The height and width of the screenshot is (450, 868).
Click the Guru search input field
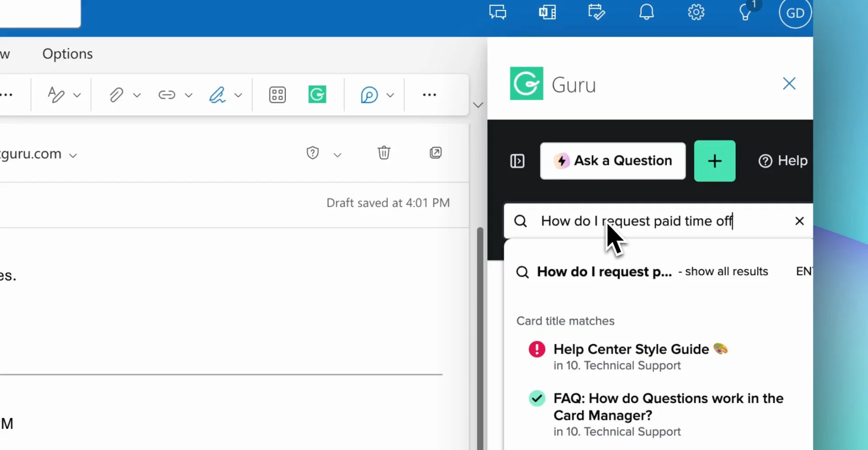656,221
